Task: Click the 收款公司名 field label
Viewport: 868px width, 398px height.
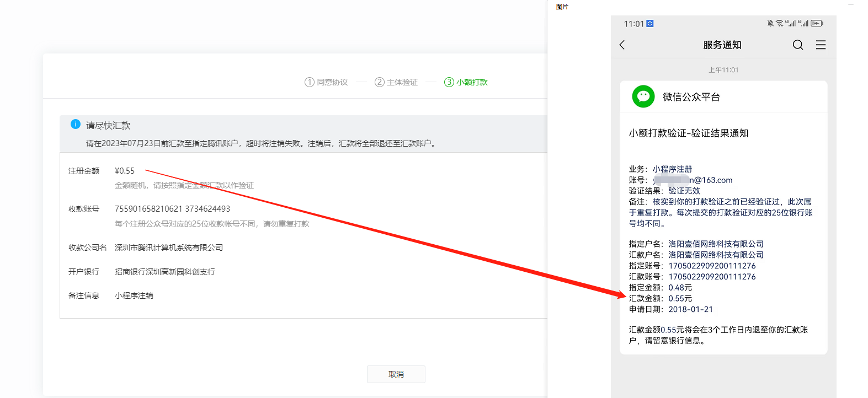Action: click(88, 248)
